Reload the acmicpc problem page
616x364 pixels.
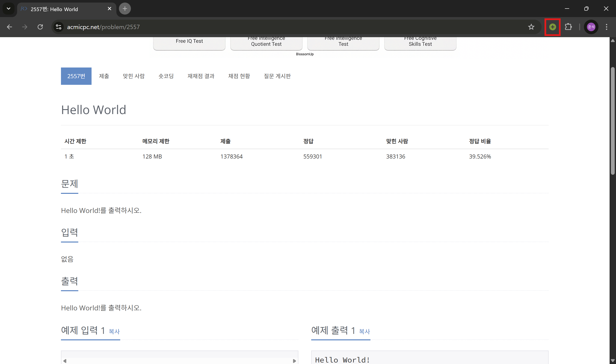click(40, 27)
